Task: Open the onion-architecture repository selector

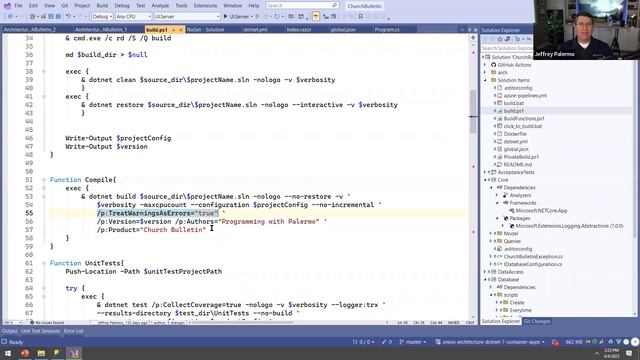Action: (490, 342)
